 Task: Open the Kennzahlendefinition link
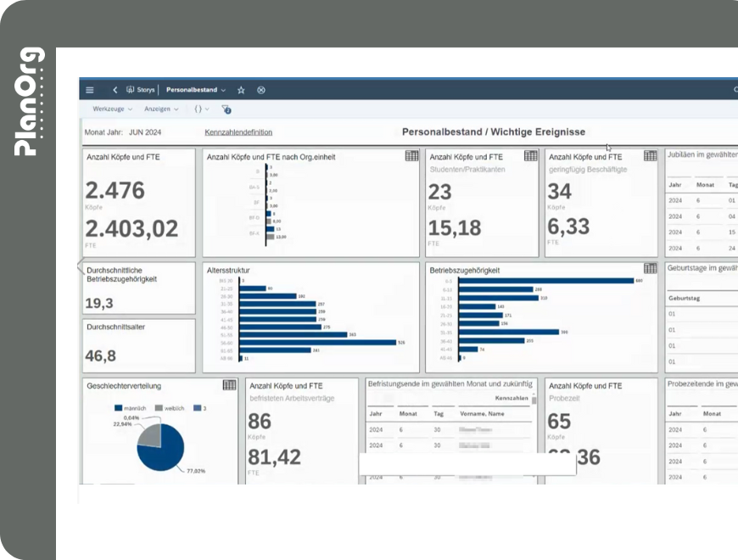[x=238, y=132]
